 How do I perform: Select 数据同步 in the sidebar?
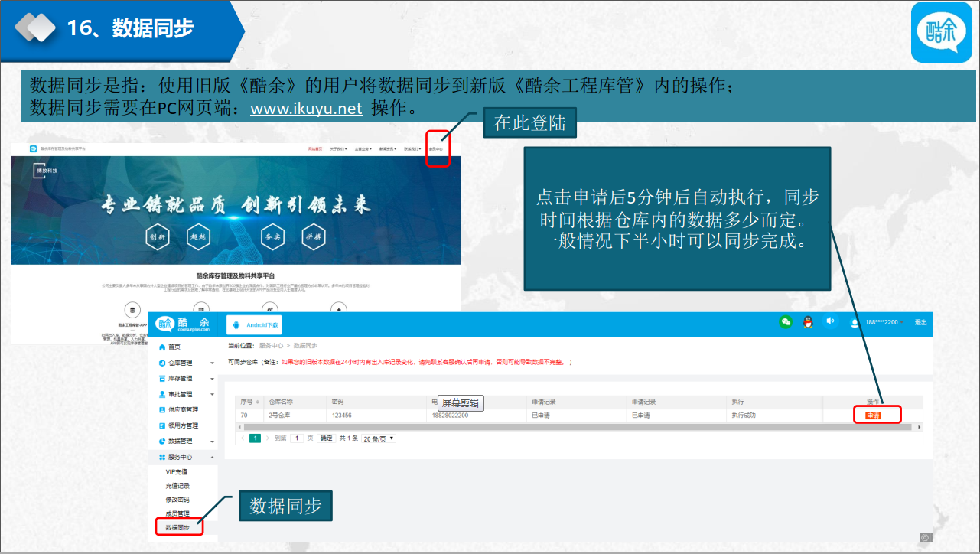(x=178, y=528)
